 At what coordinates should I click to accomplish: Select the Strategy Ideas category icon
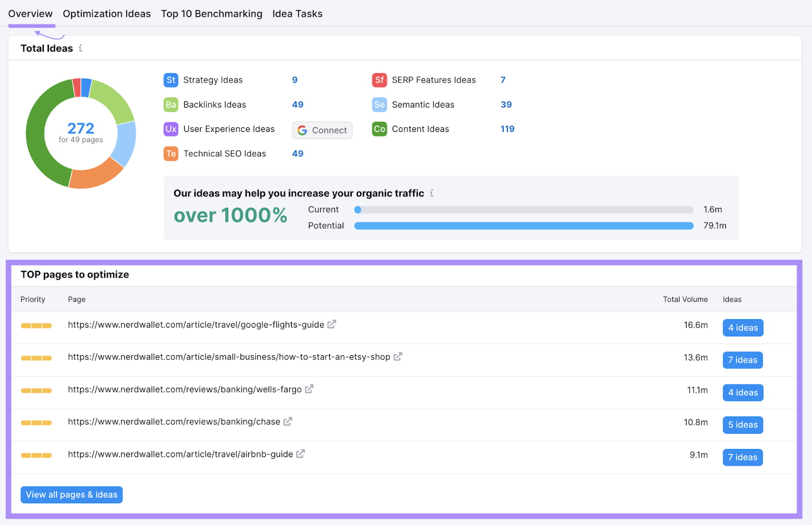171,80
